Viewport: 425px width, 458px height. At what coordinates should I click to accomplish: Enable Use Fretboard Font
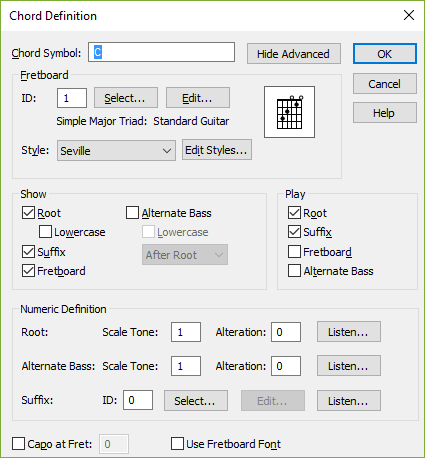177,444
